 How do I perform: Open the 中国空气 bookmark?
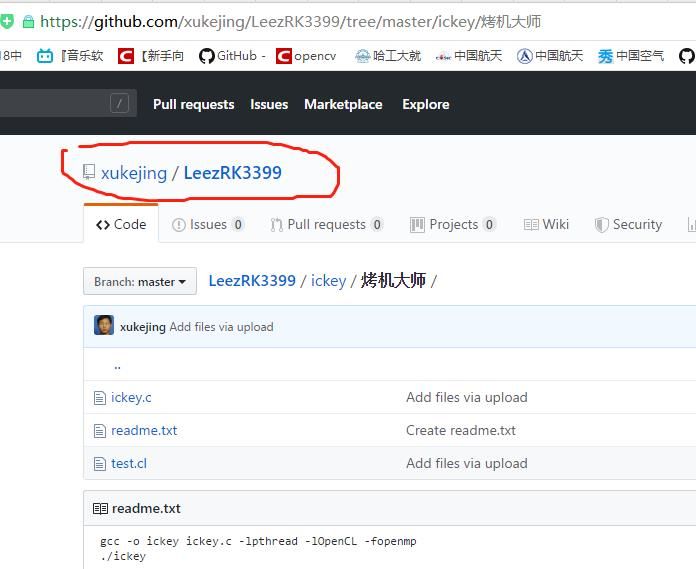tap(631, 56)
